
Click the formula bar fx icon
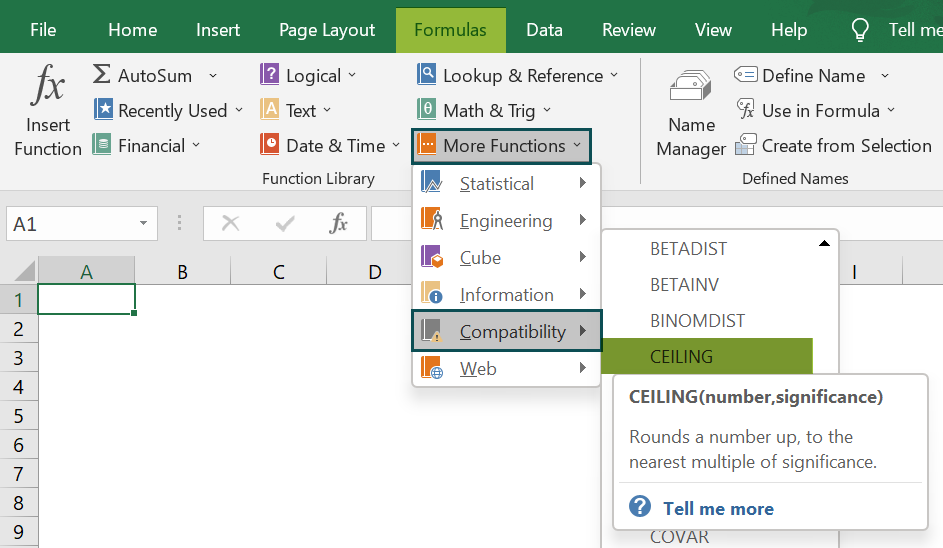(339, 223)
